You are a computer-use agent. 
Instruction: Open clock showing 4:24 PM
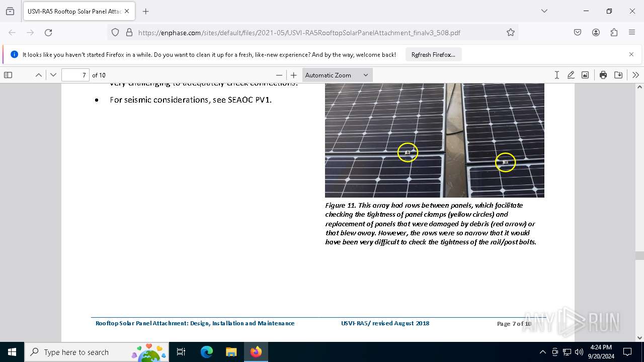tap(601, 352)
